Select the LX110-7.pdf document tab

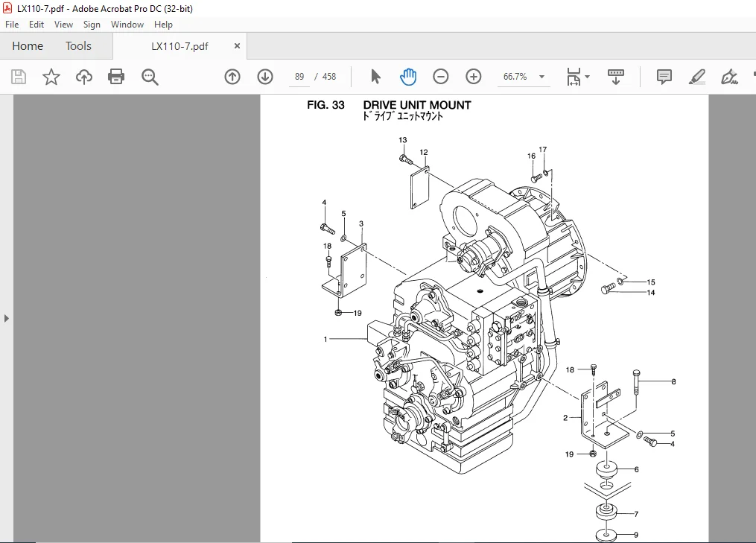pos(180,46)
